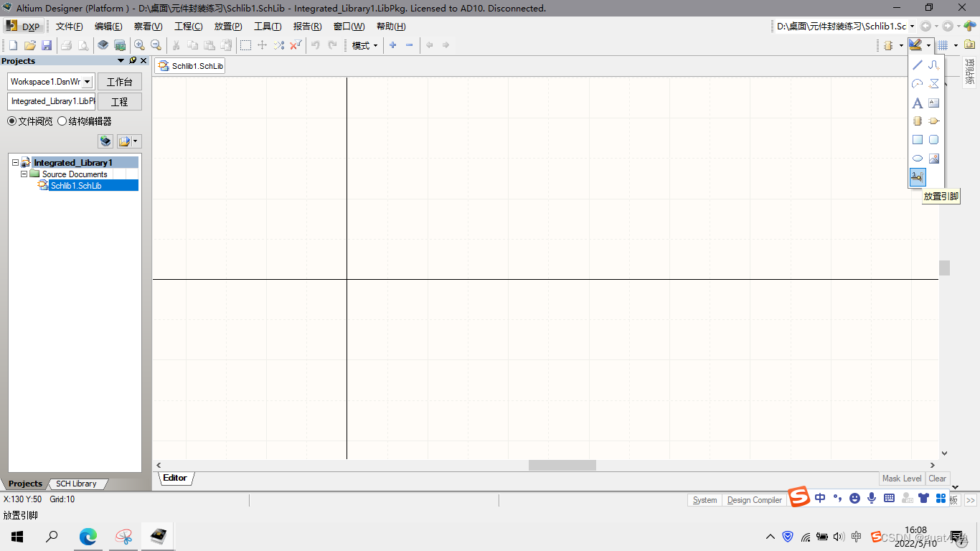Viewport: 980px width, 551px height.
Task: Click the 工作台 button
Action: point(120,82)
